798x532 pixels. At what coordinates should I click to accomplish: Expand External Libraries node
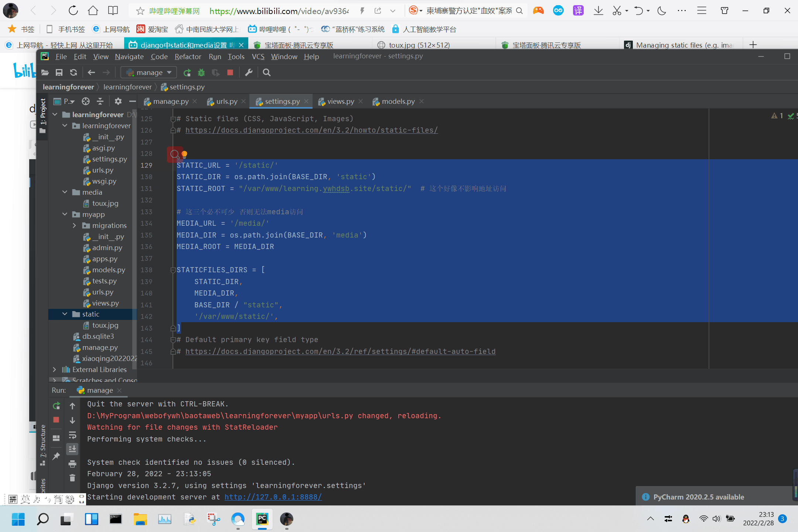pos(55,369)
